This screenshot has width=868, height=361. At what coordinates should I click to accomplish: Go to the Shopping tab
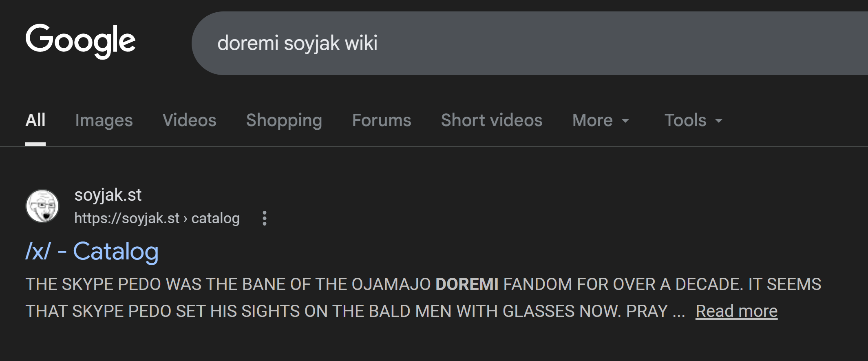pyautogui.click(x=284, y=120)
